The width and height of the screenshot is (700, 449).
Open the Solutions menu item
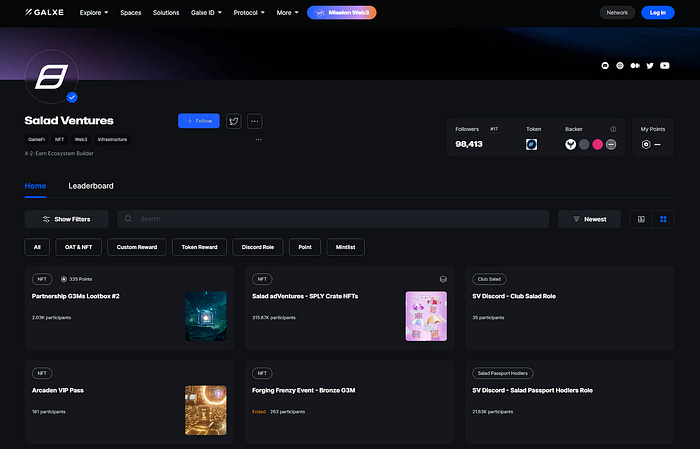[x=166, y=12]
